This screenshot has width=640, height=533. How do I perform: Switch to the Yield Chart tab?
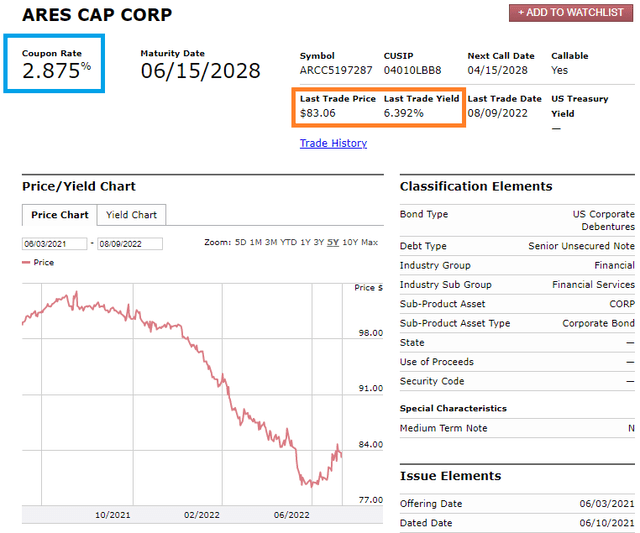click(x=131, y=215)
